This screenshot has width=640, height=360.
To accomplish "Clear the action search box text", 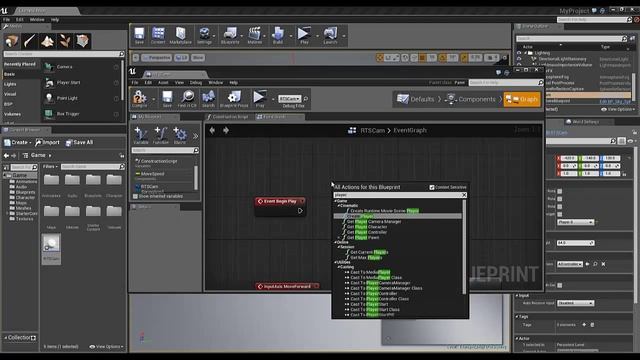I will coord(464,195).
